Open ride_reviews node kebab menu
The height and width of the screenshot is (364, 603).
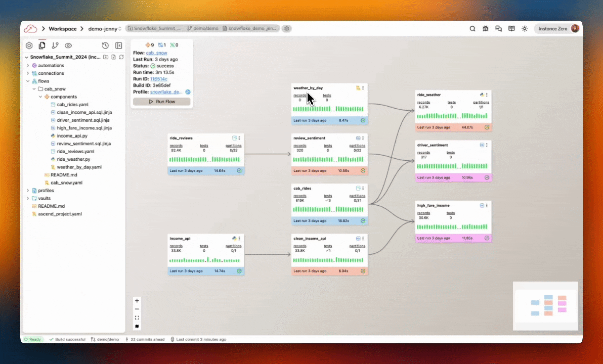pos(239,138)
